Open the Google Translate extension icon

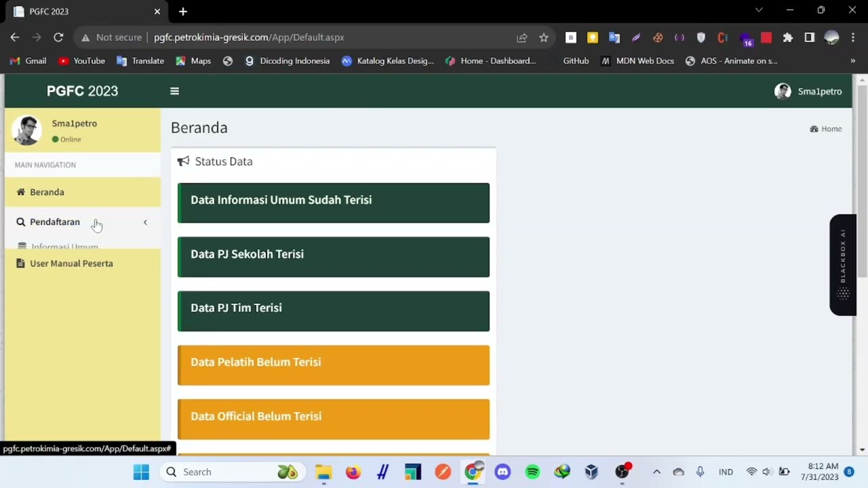coord(614,37)
